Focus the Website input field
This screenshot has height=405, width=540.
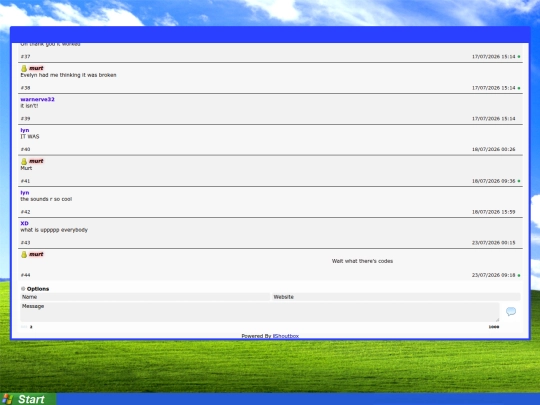396,297
